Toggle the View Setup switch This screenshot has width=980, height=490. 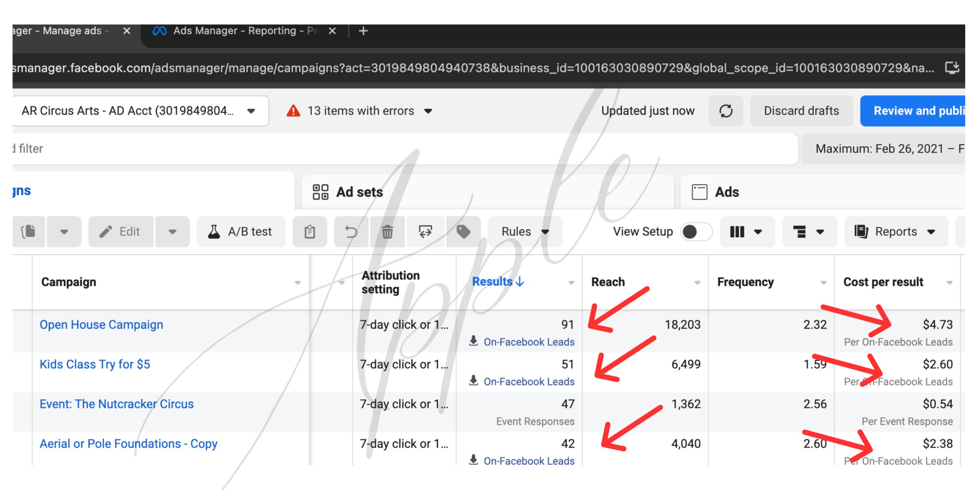(x=697, y=232)
